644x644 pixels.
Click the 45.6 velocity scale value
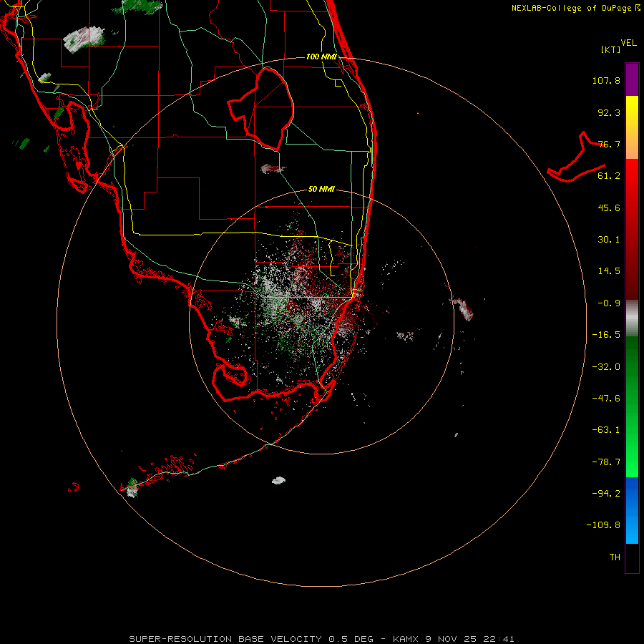click(x=609, y=208)
